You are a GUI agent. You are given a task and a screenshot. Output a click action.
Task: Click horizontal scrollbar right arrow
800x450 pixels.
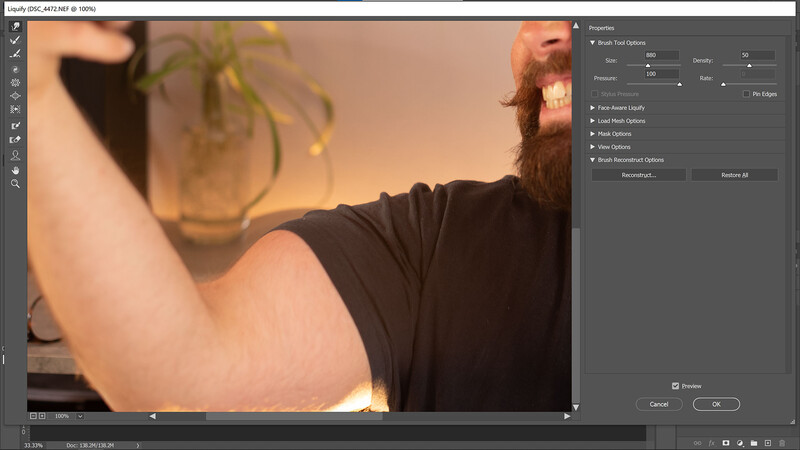567,416
